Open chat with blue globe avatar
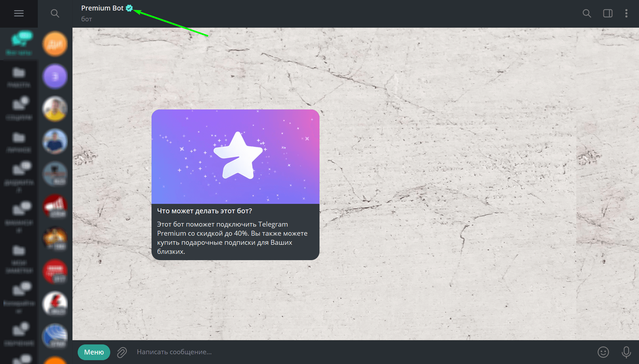The width and height of the screenshot is (639, 364). tap(55, 336)
